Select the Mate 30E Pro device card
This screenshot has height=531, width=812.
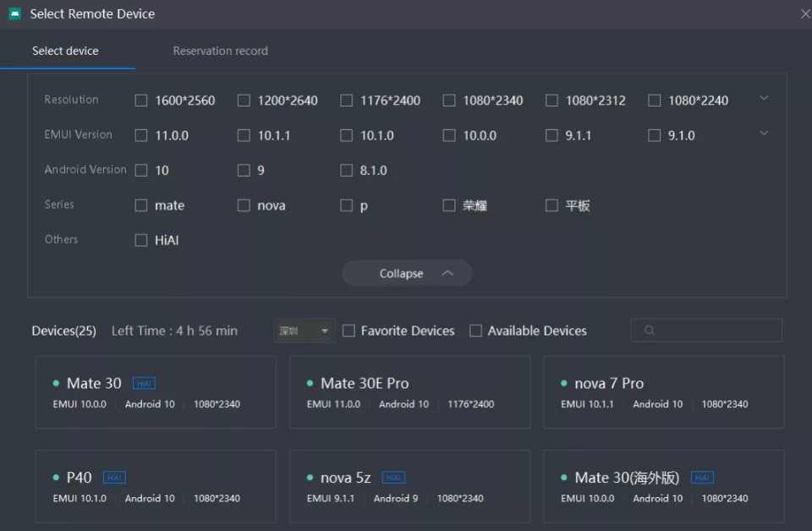tap(409, 392)
